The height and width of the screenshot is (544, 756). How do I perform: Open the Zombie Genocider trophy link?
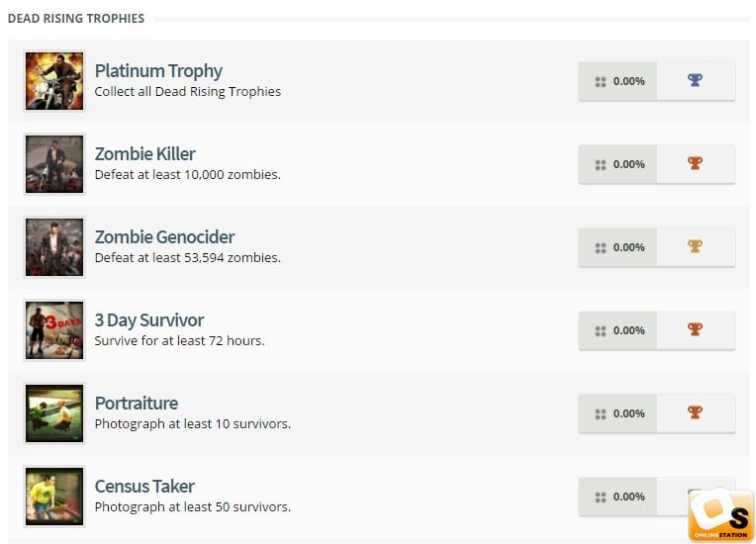point(164,237)
